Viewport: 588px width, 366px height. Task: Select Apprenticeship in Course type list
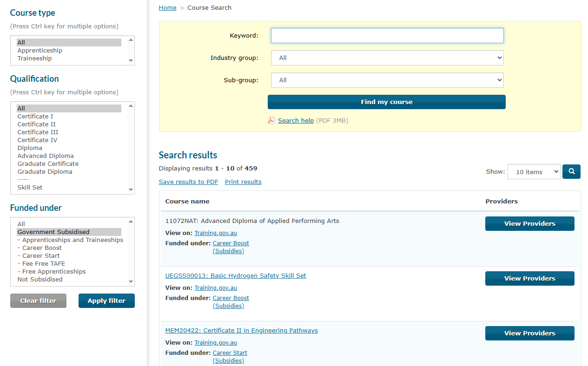pos(69,51)
